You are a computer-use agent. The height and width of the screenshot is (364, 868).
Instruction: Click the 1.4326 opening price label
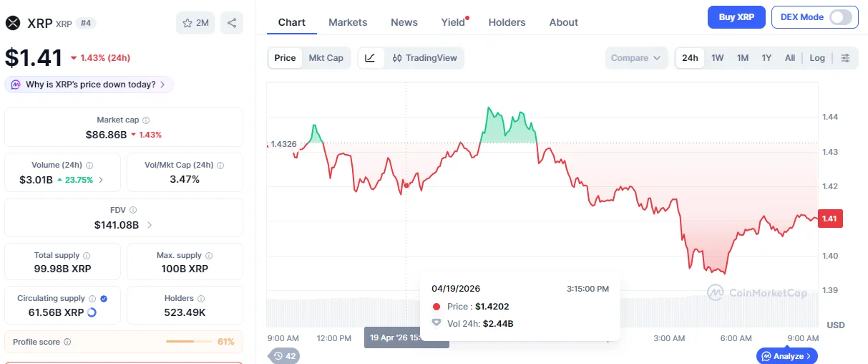click(x=283, y=144)
